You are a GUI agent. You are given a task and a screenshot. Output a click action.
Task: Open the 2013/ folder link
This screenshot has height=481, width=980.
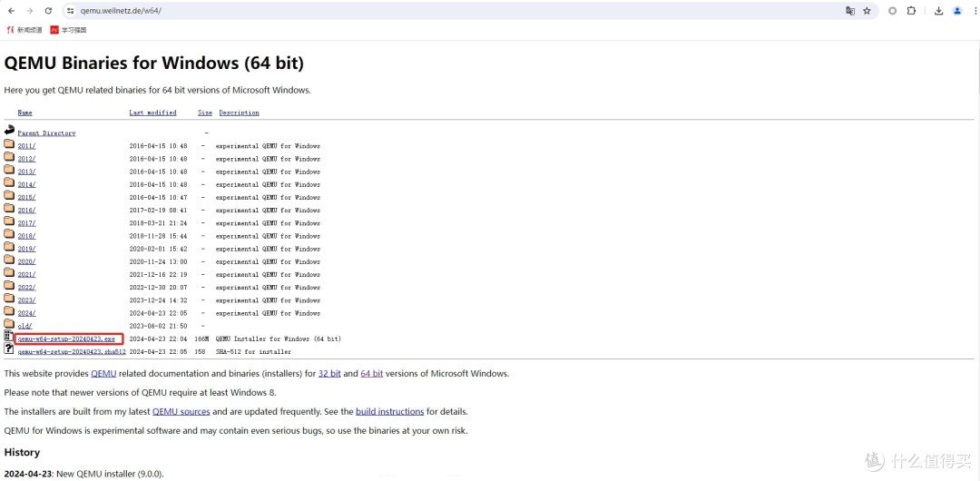coord(26,172)
